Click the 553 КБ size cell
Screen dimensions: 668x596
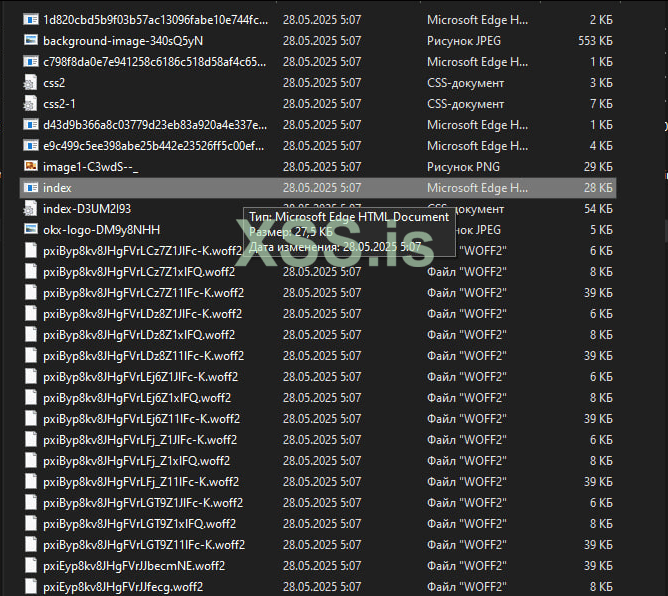595,40
